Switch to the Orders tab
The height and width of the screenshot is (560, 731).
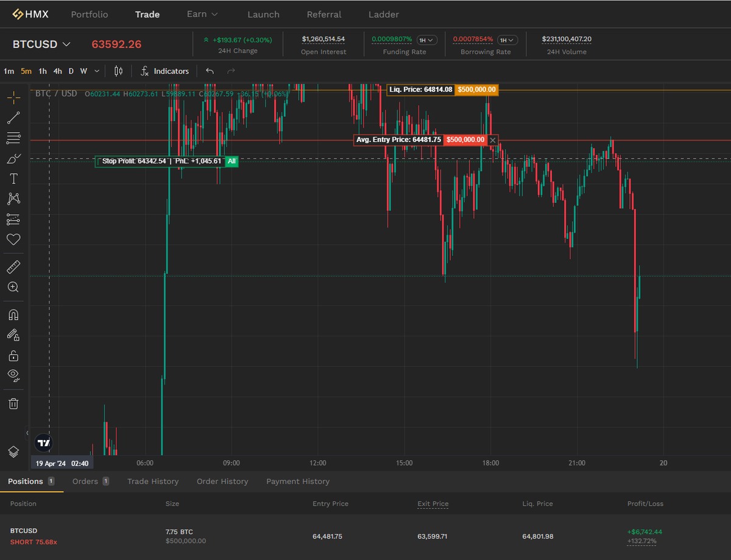click(x=91, y=481)
